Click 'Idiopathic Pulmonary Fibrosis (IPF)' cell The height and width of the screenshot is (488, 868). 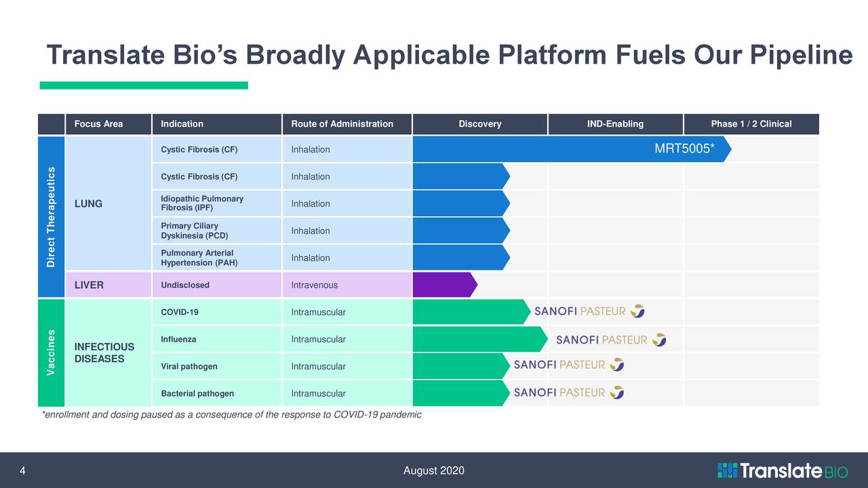[x=216, y=203]
